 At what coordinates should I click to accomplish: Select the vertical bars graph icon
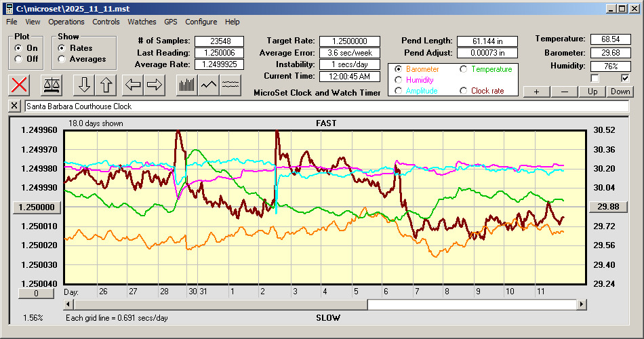pyautogui.click(x=186, y=85)
